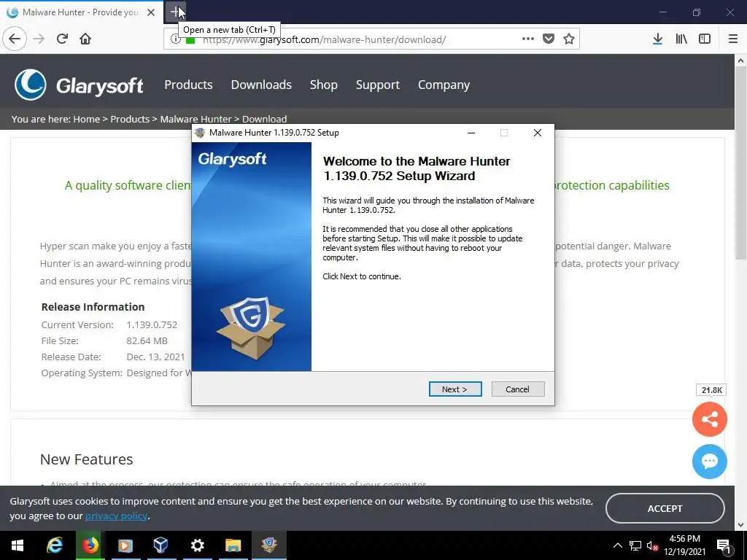Show hidden system tray icons

pyautogui.click(x=617, y=545)
